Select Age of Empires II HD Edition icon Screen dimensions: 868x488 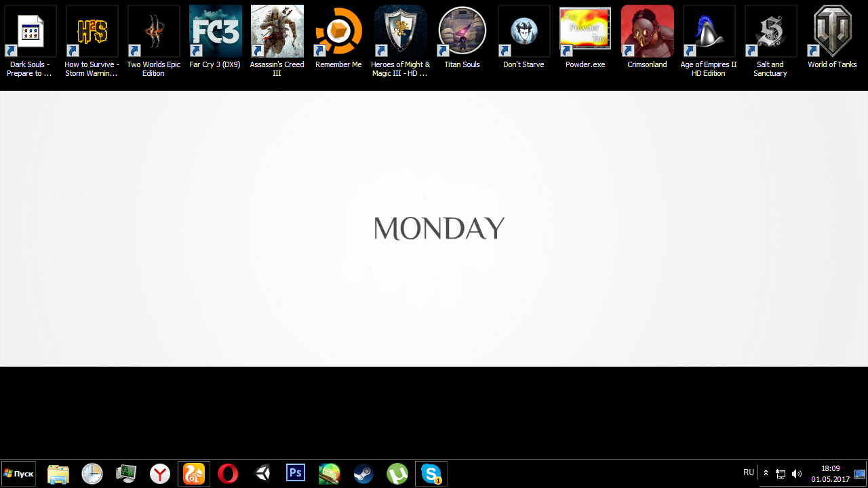[x=709, y=41]
